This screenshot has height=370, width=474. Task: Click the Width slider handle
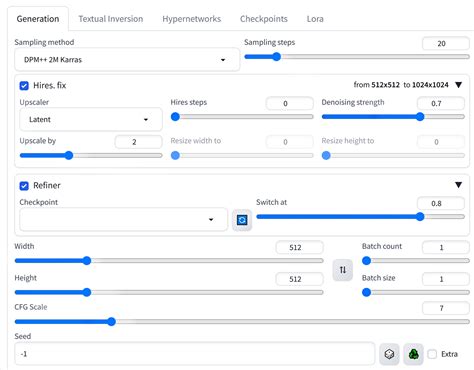[87, 261]
